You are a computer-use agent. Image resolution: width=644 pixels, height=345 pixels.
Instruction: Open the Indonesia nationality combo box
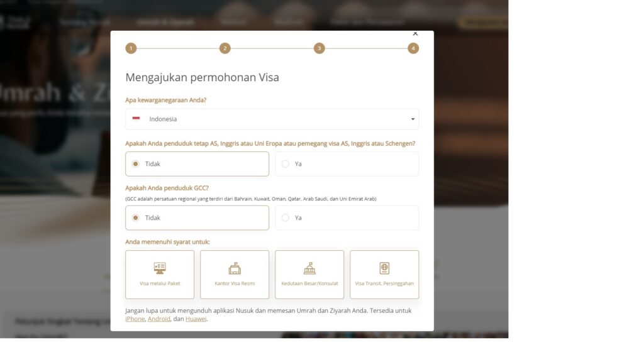272,119
